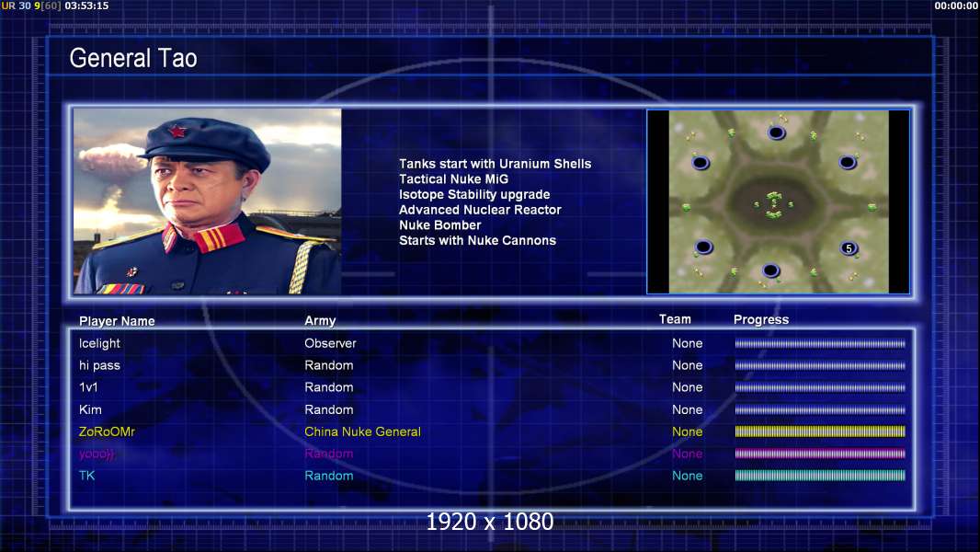The image size is (980, 552).
Task: Click China Nuke General army entry
Action: click(362, 432)
